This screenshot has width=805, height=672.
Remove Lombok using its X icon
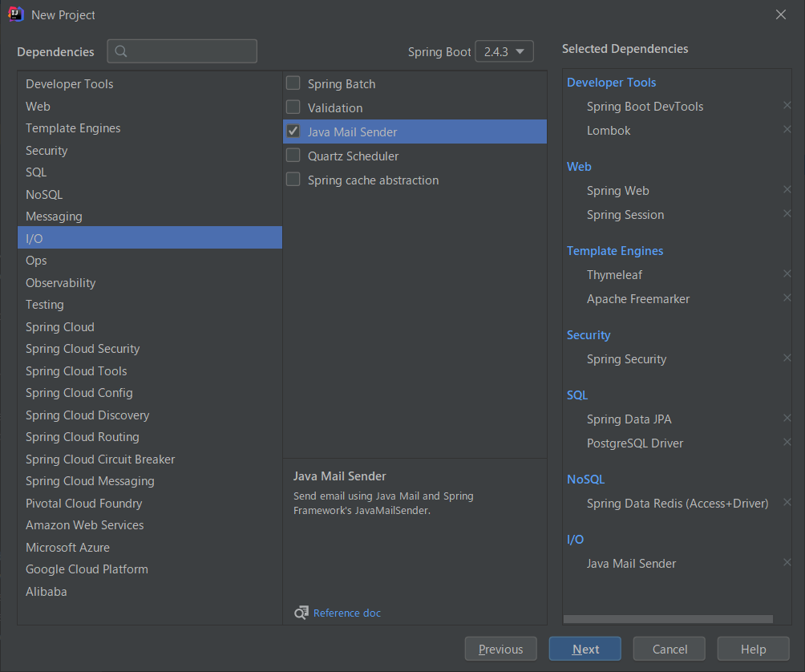click(x=787, y=130)
